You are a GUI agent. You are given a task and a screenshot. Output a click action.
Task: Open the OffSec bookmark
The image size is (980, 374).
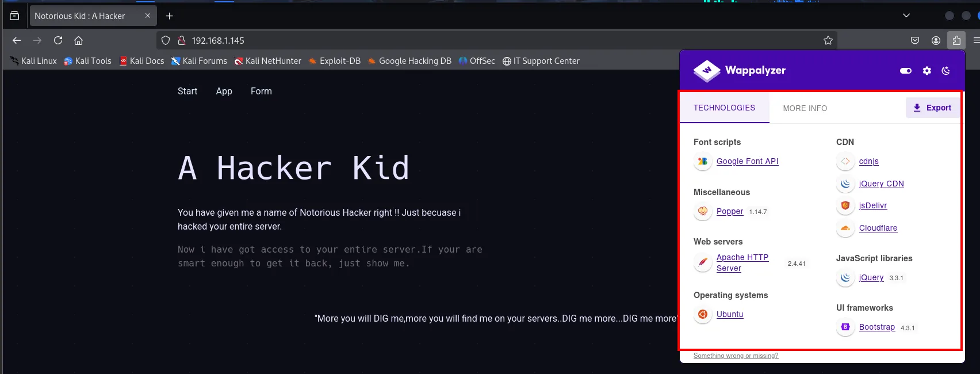476,60
